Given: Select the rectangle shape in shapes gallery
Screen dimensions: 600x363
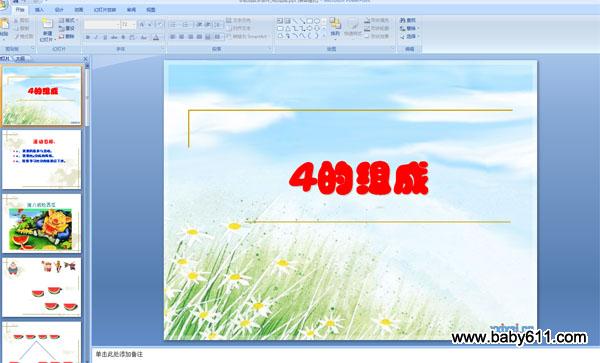Looking at the screenshot, I should coord(310,21).
